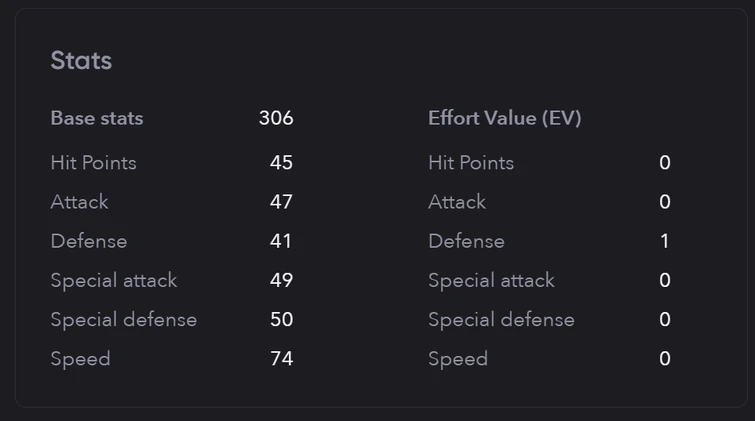Click Special defense label under Base stats
Viewport: 755px width, 421px height.
pyautogui.click(x=124, y=319)
